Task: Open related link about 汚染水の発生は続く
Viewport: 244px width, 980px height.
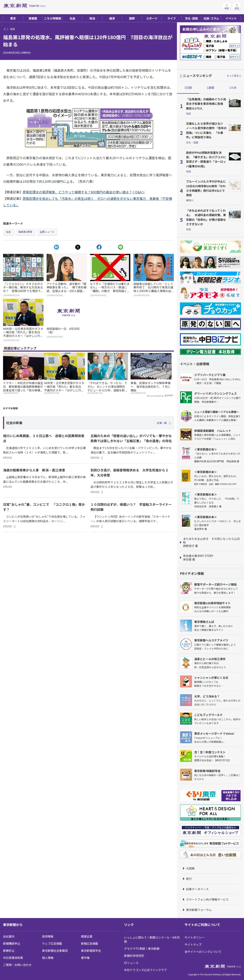Action: tap(88, 202)
